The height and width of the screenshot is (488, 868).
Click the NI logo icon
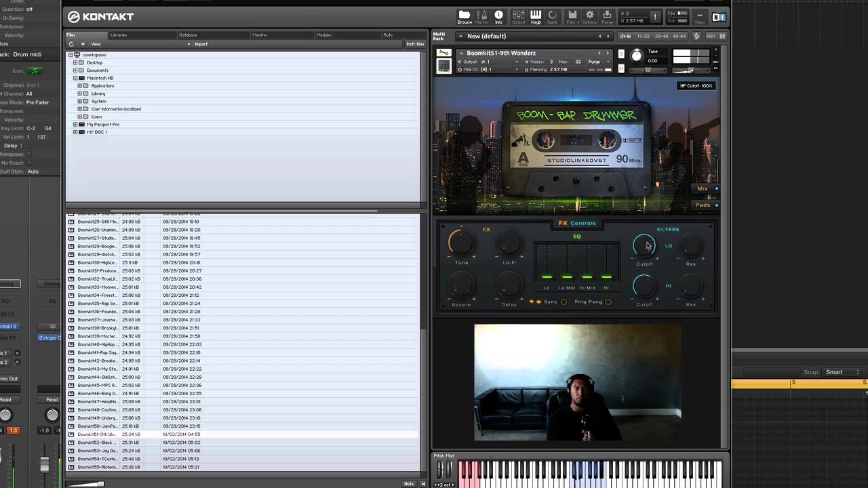[719, 17]
